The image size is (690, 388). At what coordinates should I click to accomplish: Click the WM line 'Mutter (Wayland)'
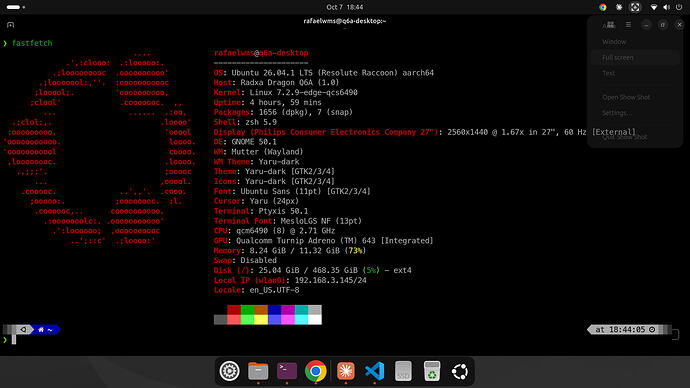pos(268,152)
